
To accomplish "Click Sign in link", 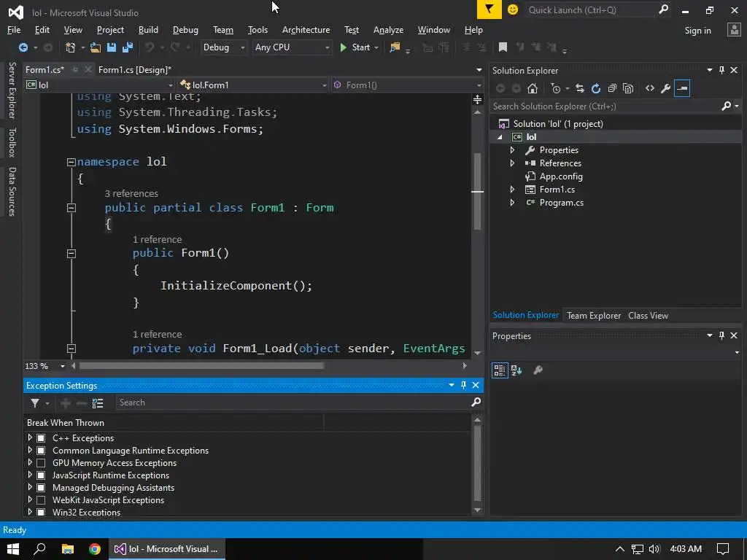I will tap(697, 31).
